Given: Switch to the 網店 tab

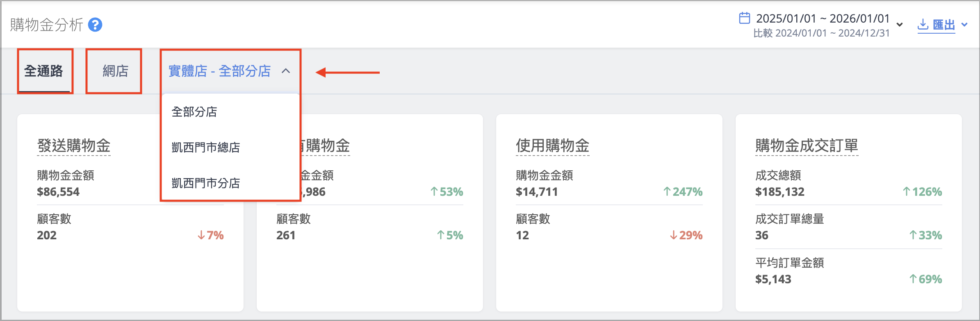Looking at the screenshot, I should coord(115,71).
